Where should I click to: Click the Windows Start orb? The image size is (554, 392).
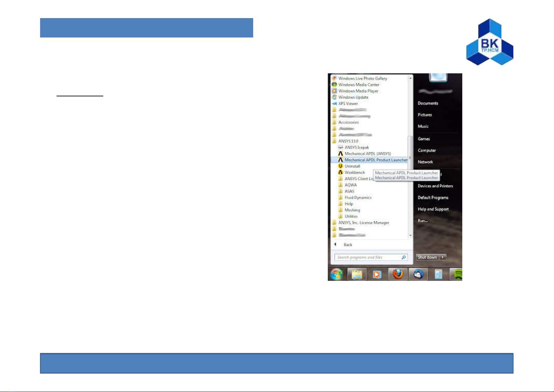336,274
